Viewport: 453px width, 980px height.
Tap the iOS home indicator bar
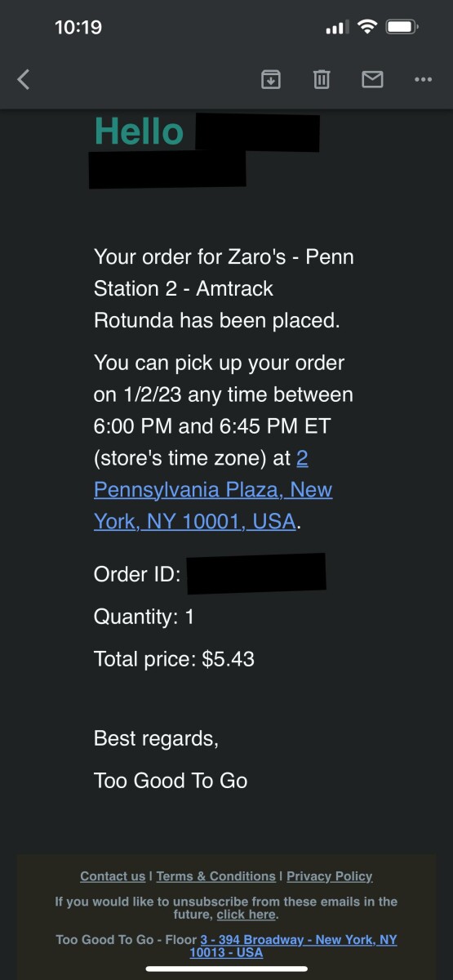(226, 969)
